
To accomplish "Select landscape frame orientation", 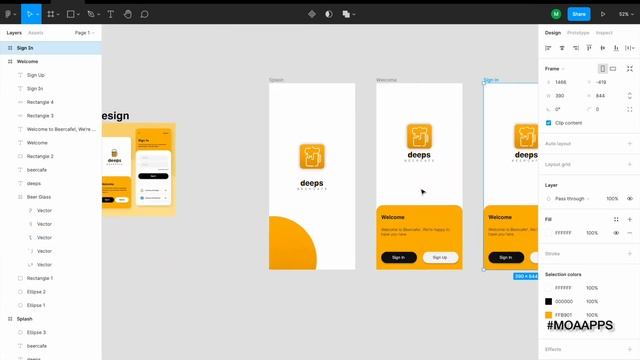I will [x=613, y=69].
